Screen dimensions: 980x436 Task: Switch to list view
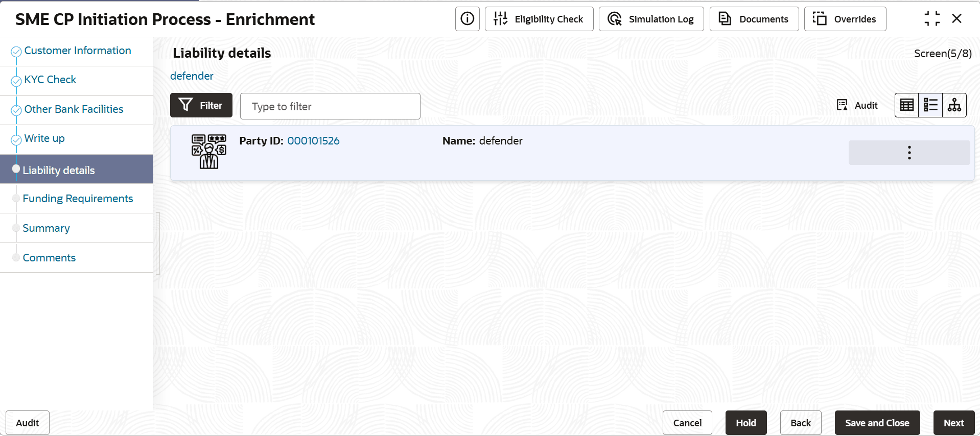click(930, 105)
